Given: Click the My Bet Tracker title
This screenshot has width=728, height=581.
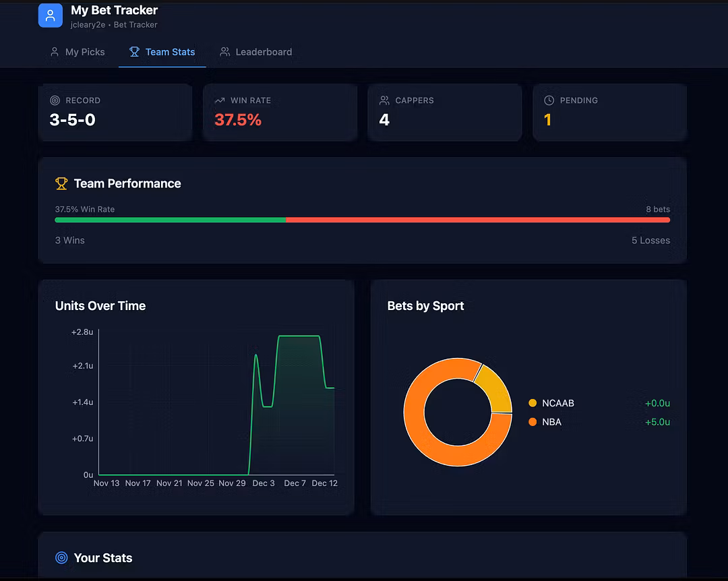Looking at the screenshot, I should (x=115, y=10).
